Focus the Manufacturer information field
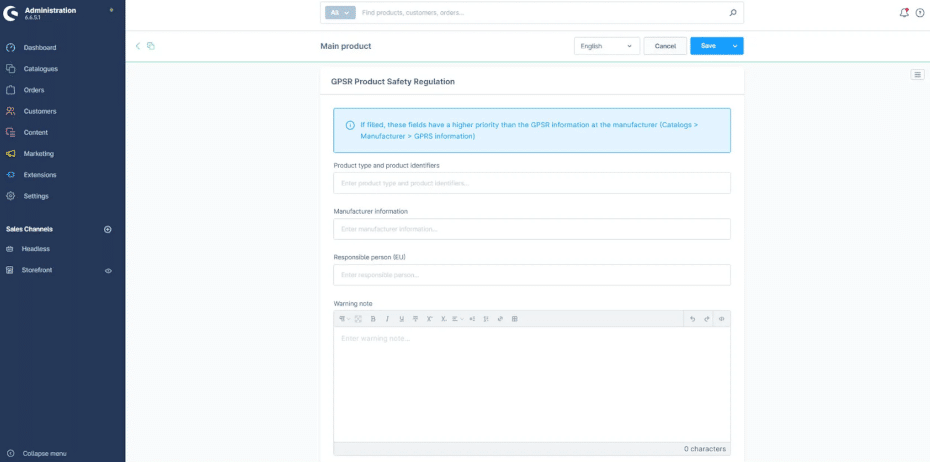The image size is (930, 462). point(531,229)
